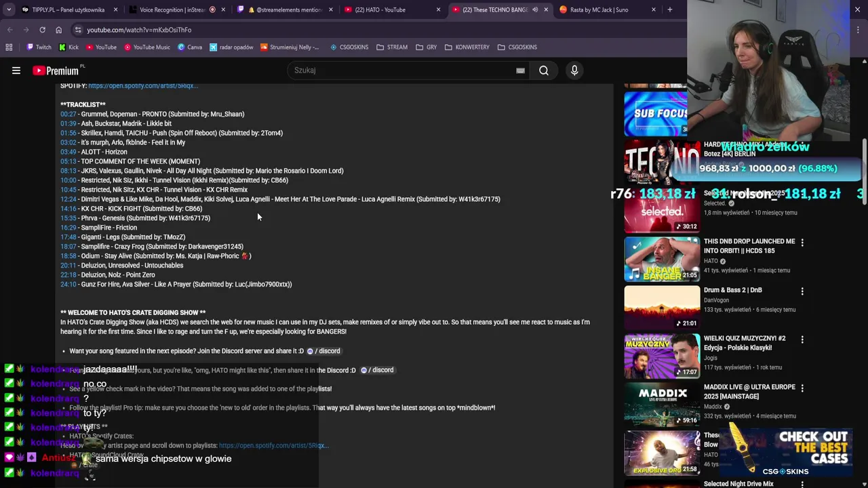Open the apps grid icon in bookmarks bar
868x488 pixels.
tap(9, 47)
